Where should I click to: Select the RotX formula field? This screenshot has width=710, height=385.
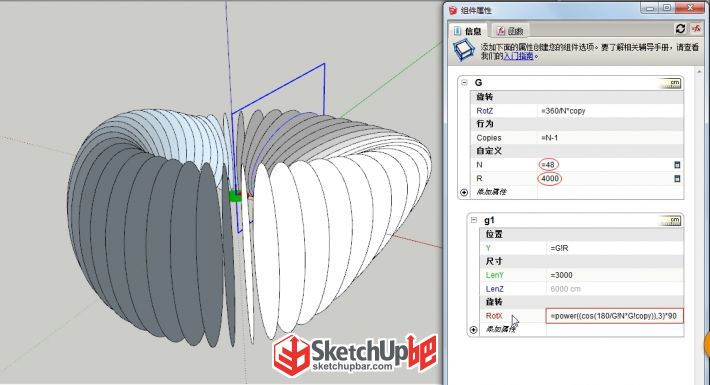coord(614,316)
